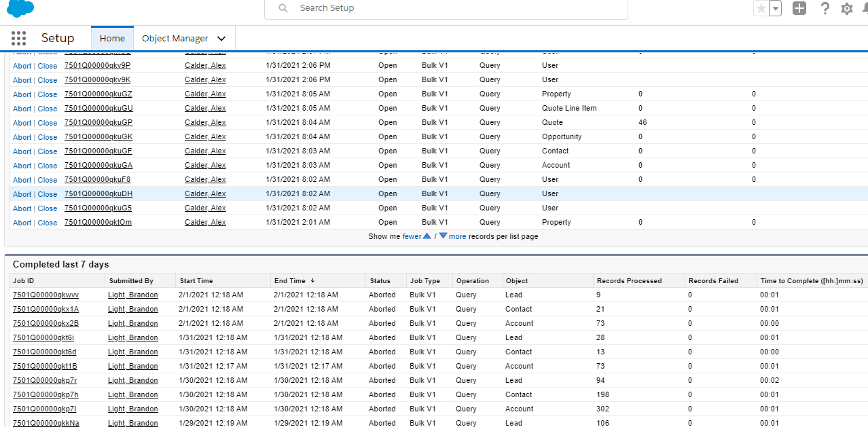The width and height of the screenshot is (868, 427).
Task: Switch to the Home tab
Action: [x=111, y=38]
